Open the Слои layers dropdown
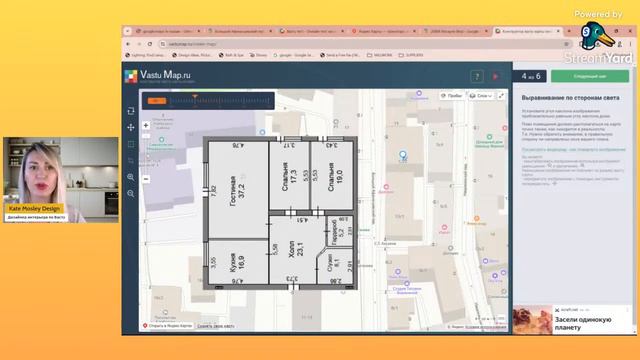Screen dimensions: 640x360 (480, 96)
